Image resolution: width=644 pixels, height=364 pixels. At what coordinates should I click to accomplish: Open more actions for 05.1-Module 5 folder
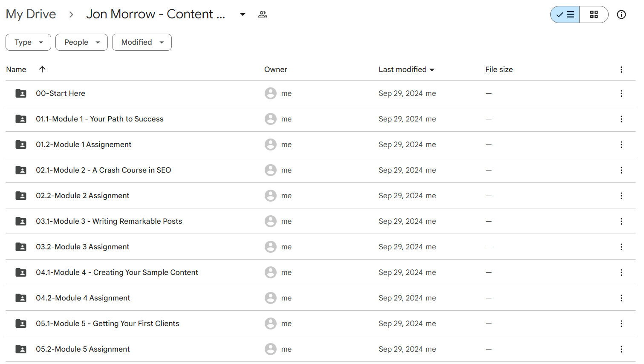coord(621,324)
